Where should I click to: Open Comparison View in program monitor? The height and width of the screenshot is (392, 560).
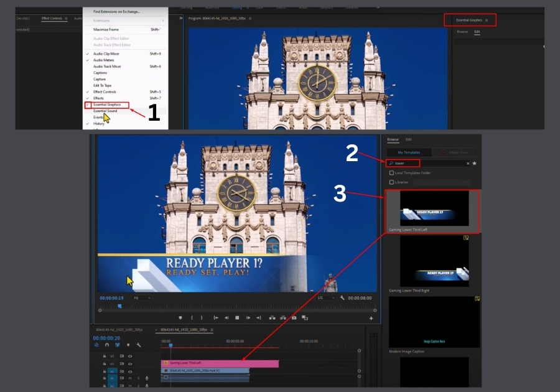click(x=305, y=318)
